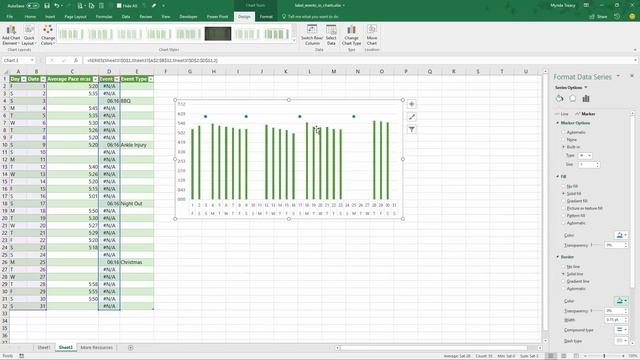Select Solid line border option
Viewport: 640px width, 360px height.
coord(564,274)
